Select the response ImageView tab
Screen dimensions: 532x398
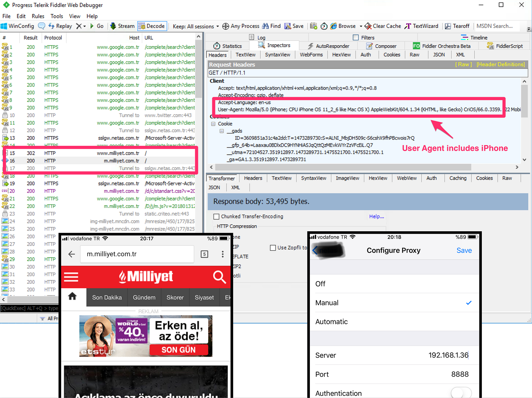347,178
